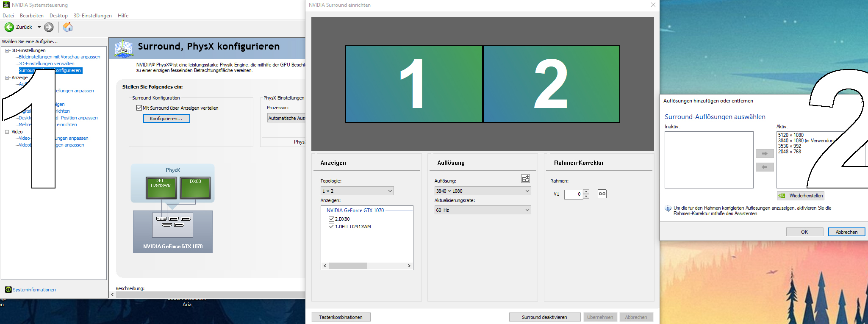Click the right arrow move button
The width and height of the screenshot is (868, 324).
(765, 154)
